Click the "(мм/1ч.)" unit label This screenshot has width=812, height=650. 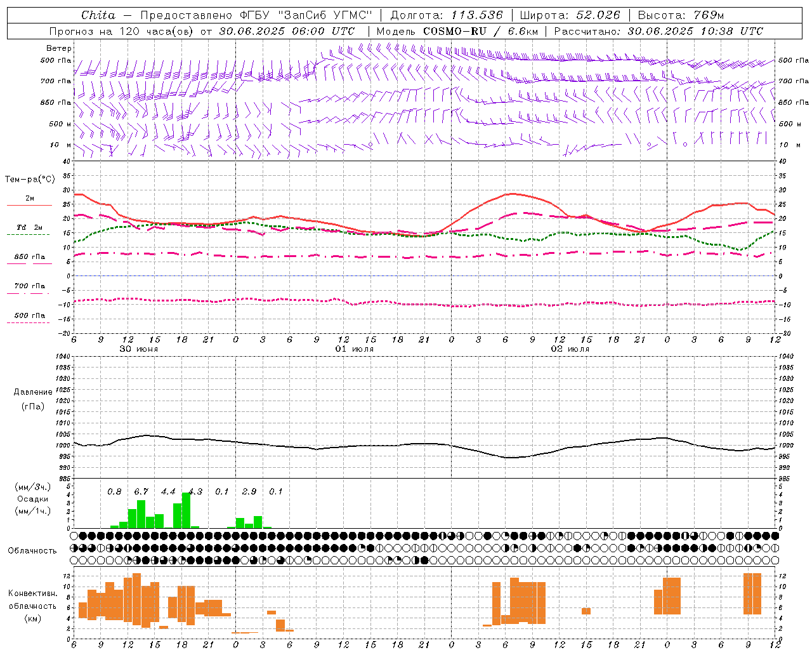coord(33,511)
